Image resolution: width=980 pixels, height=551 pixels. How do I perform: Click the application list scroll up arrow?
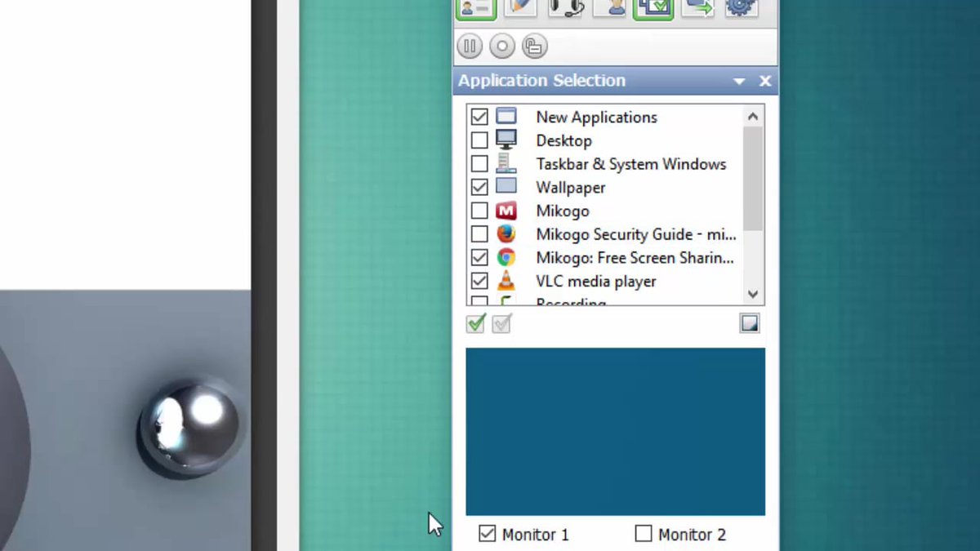coord(753,117)
